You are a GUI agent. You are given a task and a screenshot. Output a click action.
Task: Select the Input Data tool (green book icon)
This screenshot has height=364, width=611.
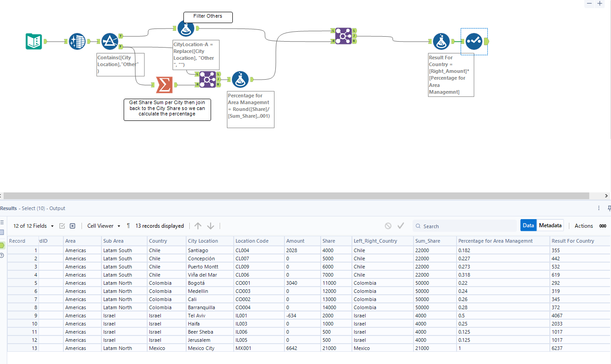tap(34, 41)
